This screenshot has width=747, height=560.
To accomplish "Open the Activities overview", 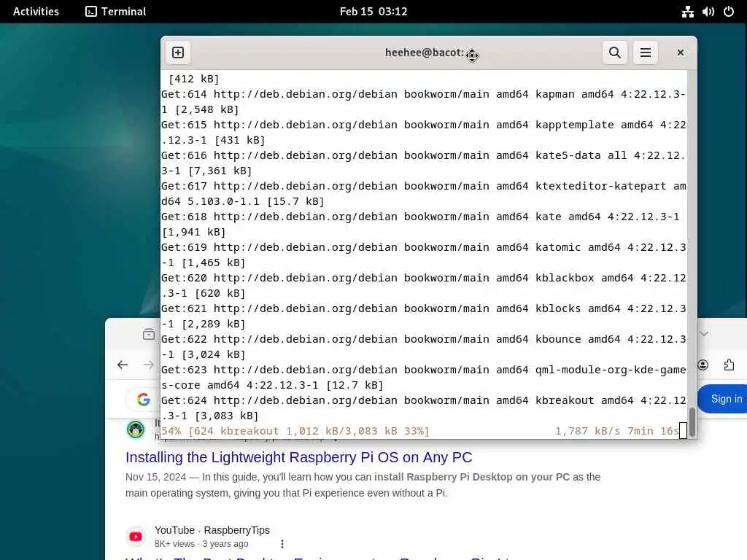I will (x=36, y=12).
